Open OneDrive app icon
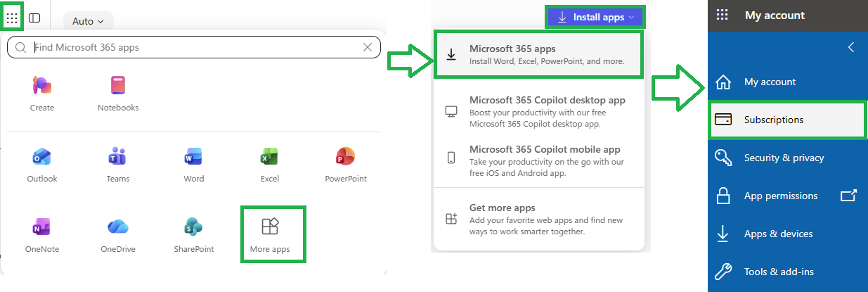This screenshot has height=292, width=868. point(118,234)
